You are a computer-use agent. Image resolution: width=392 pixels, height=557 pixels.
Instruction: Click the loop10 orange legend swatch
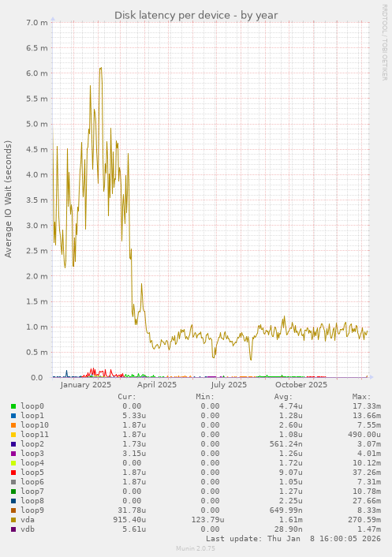pos(13,425)
